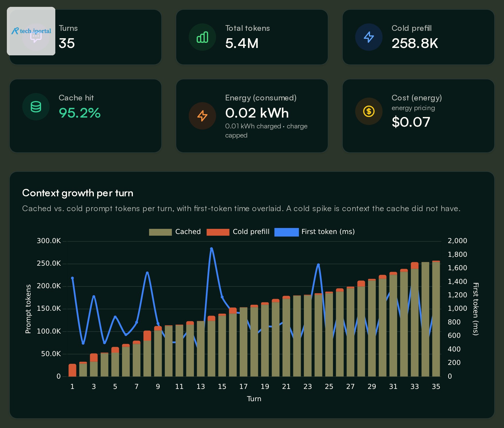Click the '0.01 kWh charged' note text
Viewport: 504px width, 428px height.
click(x=253, y=126)
